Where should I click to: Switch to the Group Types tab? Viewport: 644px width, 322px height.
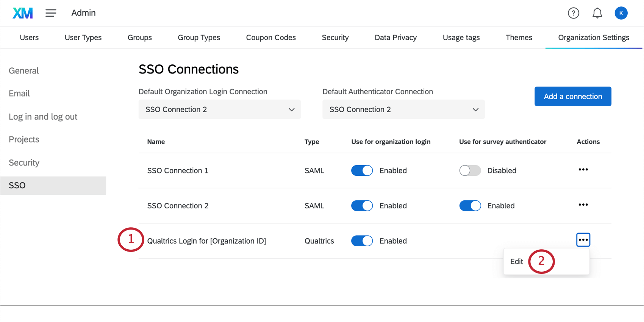click(199, 38)
